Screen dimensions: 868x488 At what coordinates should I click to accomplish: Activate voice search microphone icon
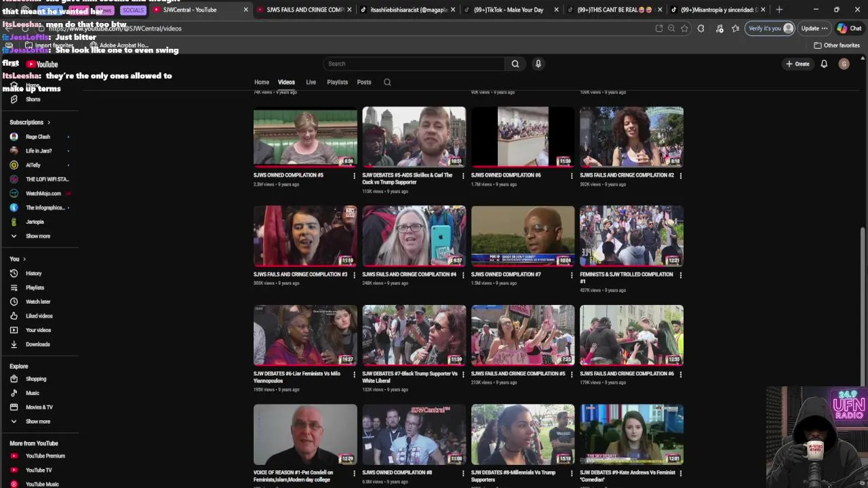pyautogui.click(x=538, y=64)
